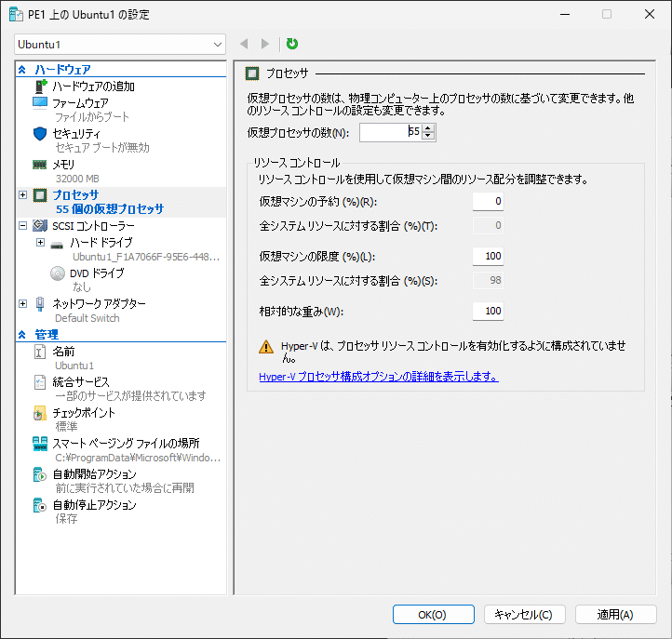Select the SCSI コントローラー icon
This screenshot has width=672, height=639.
click(40, 226)
